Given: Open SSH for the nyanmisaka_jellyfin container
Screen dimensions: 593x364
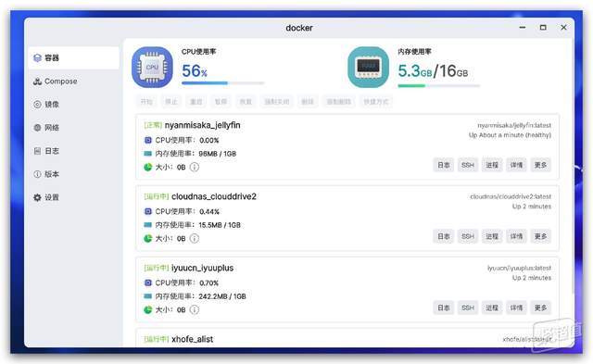Looking at the screenshot, I should (x=468, y=165).
